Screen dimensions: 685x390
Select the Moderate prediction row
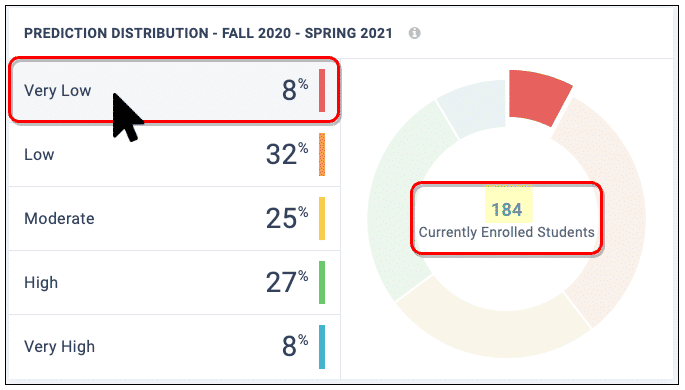174,218
